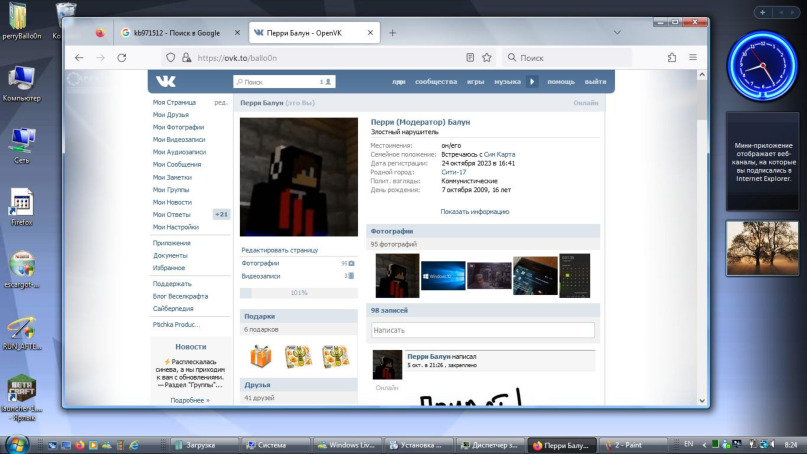Viewport: 807px width, 454px height.
Task: Launch Betacraft launcher desktop icon
Action: [21, 388]
